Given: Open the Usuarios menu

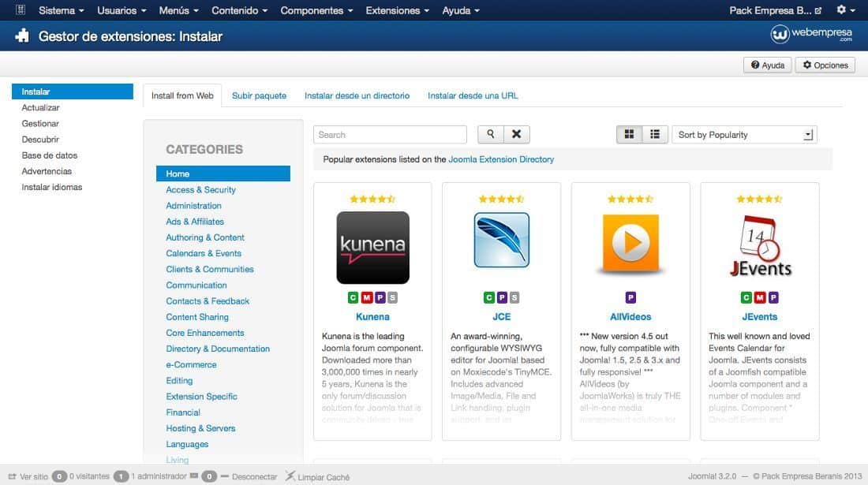Looking at the screenshot, I should pos(122,10).
